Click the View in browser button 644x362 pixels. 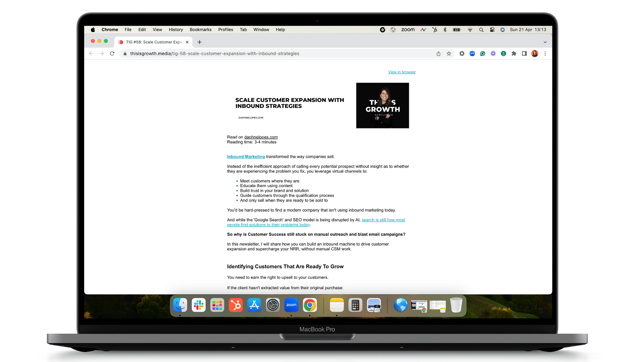coord(401,72)
